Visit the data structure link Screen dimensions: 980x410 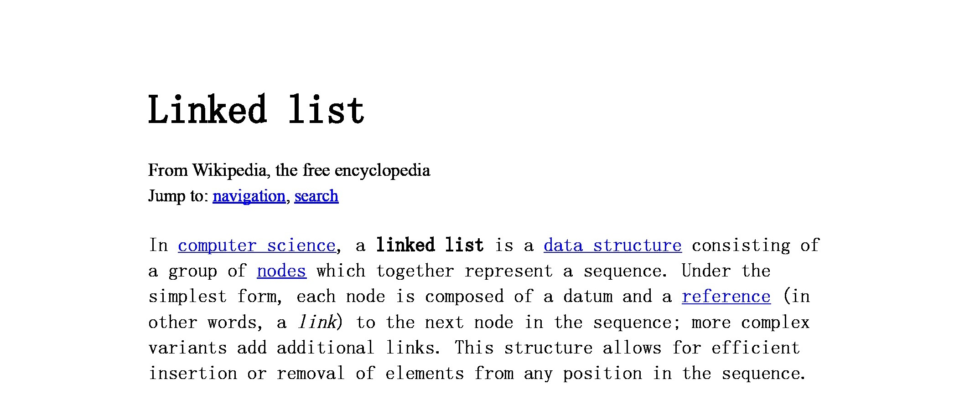(613, 246)
